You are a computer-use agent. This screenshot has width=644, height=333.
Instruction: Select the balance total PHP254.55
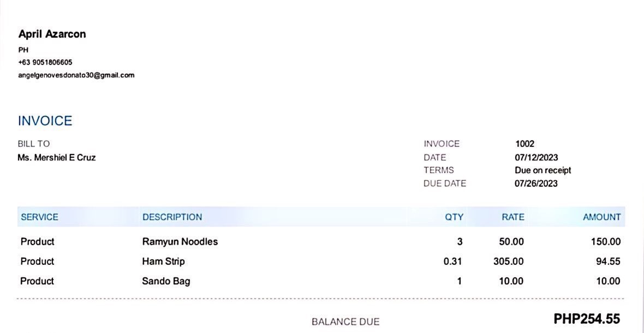[587, 319]
